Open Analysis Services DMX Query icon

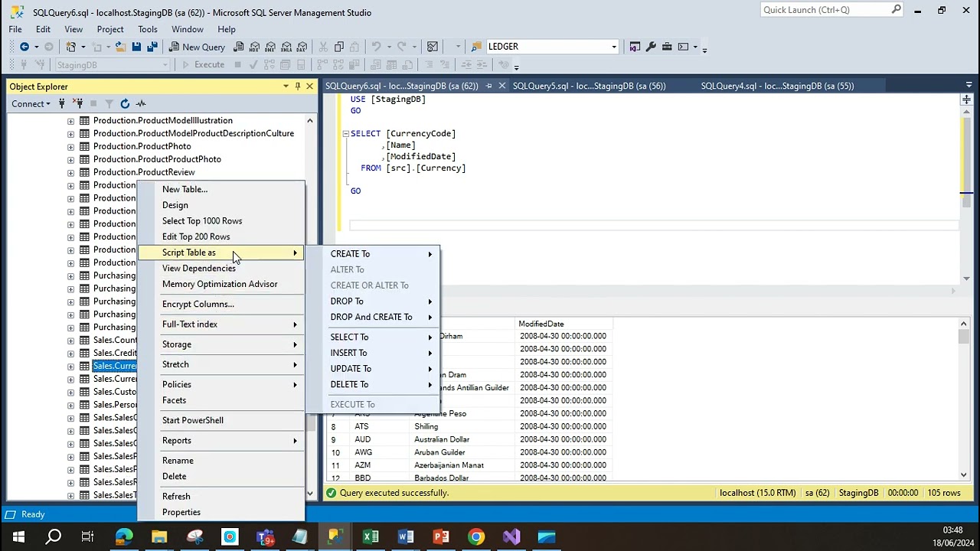tap(270, 47)
